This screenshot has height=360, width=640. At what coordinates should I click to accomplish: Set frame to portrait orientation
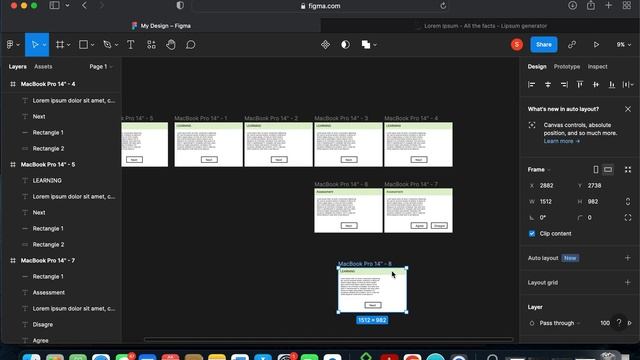point(596,169)
